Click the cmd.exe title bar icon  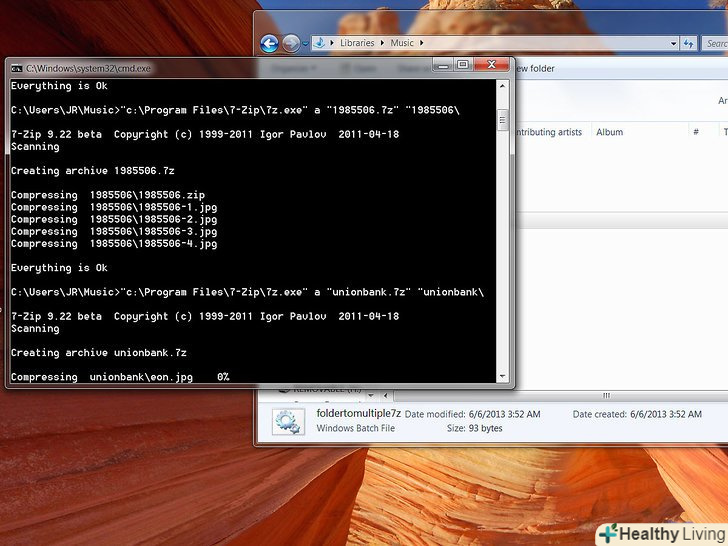pyautogui.click(x=16, y=68)
